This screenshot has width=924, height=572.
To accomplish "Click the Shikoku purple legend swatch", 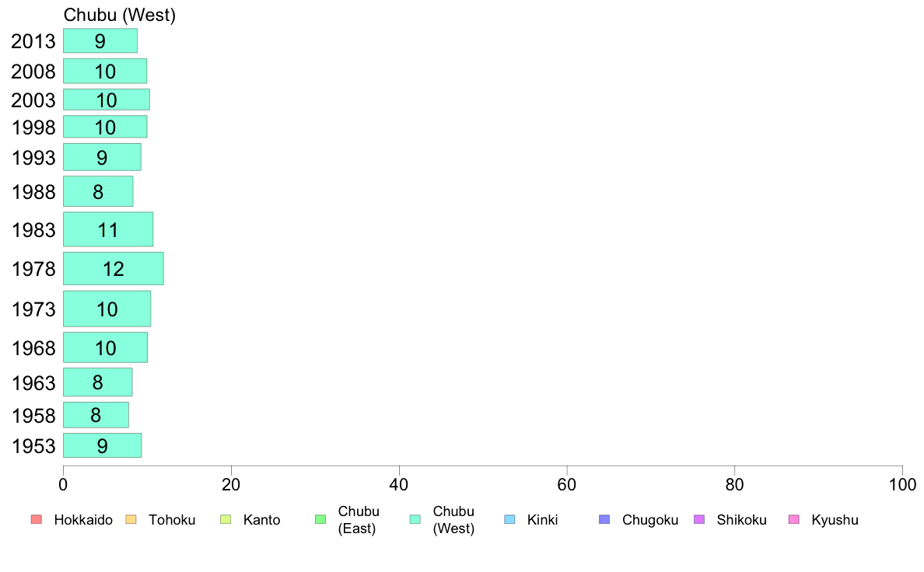I will 699,520.
